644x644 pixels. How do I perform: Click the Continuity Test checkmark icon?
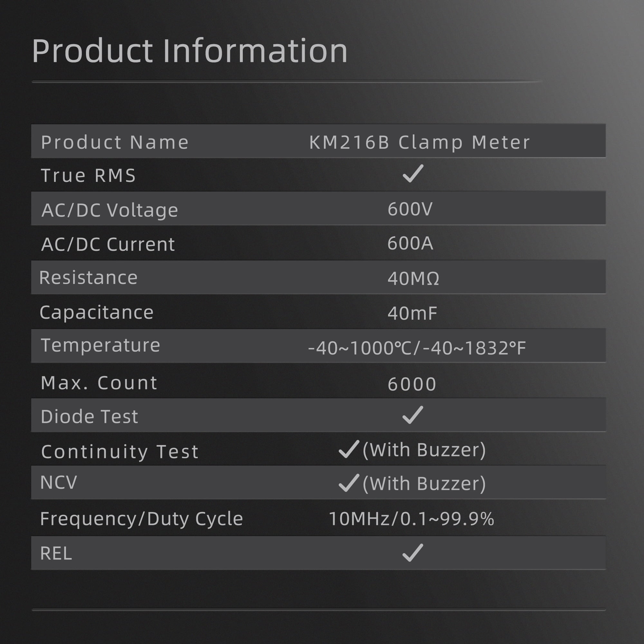coord(349,449)
